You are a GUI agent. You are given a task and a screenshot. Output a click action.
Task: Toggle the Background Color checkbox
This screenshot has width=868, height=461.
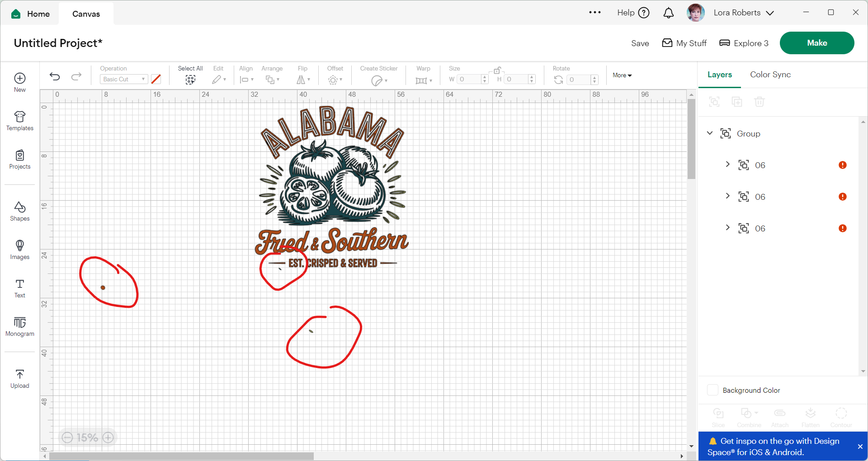tap(712, 390)
